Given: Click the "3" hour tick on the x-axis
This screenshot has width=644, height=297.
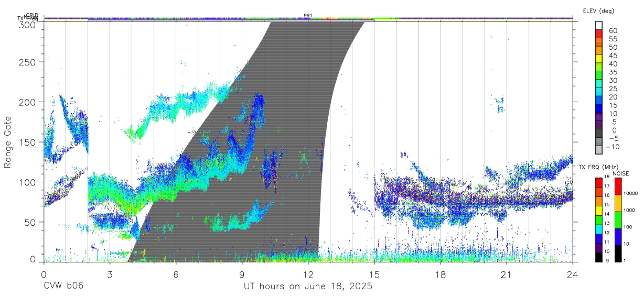Looking at the screenshot, I should click(x=110, y=273).
